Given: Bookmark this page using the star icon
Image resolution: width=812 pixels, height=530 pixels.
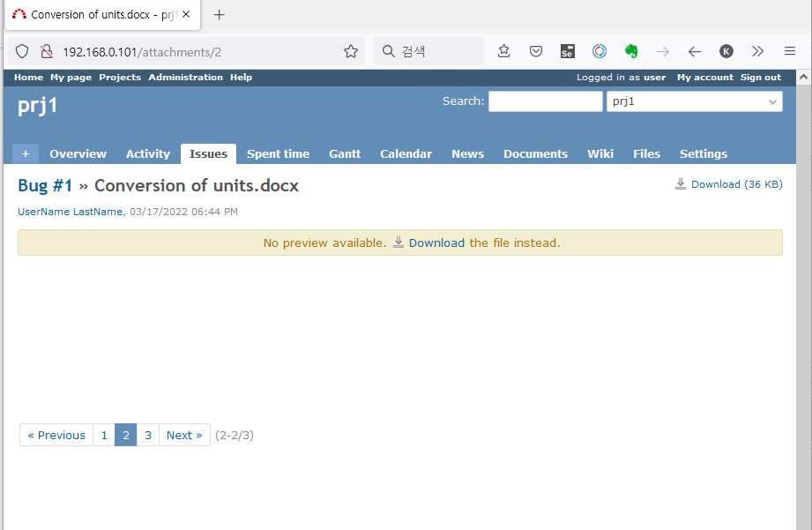Looking at the screenshot, I should 350,51.
